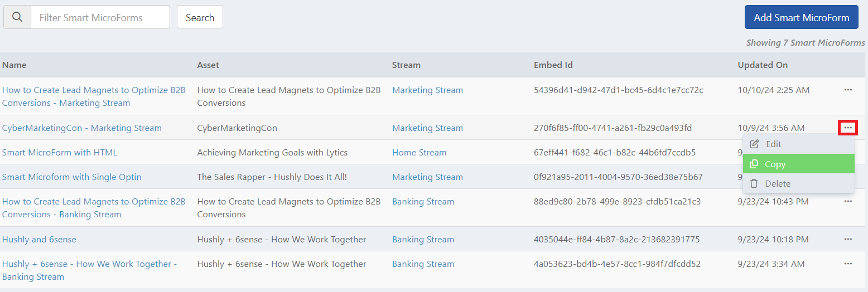Click Add Smart MicroForm button

point(802,17)
